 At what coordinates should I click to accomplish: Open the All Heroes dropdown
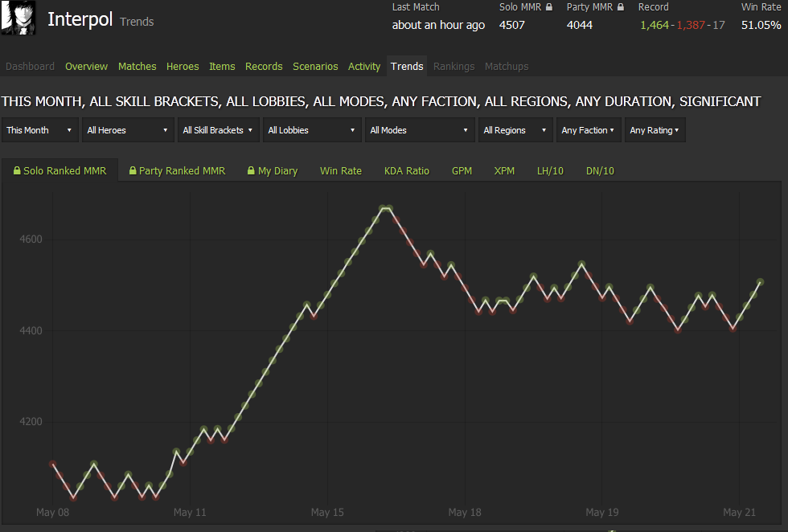click(128, 130)
